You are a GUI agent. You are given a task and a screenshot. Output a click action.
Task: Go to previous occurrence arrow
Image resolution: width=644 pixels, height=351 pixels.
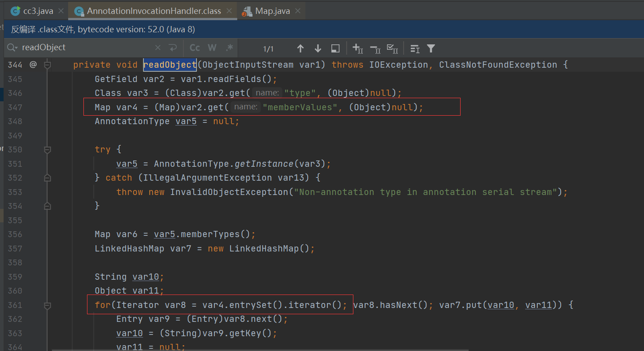point(300,48)
